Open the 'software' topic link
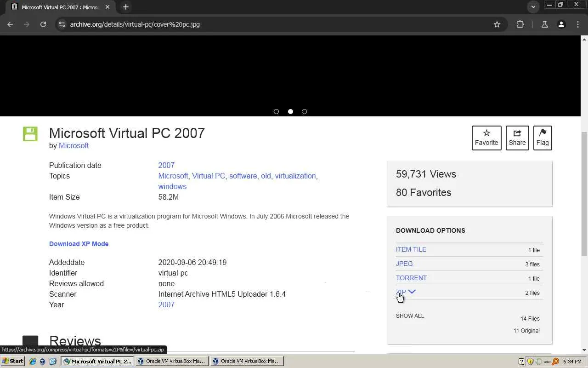Screen dimensions: 588x368 tap(243, 176)
